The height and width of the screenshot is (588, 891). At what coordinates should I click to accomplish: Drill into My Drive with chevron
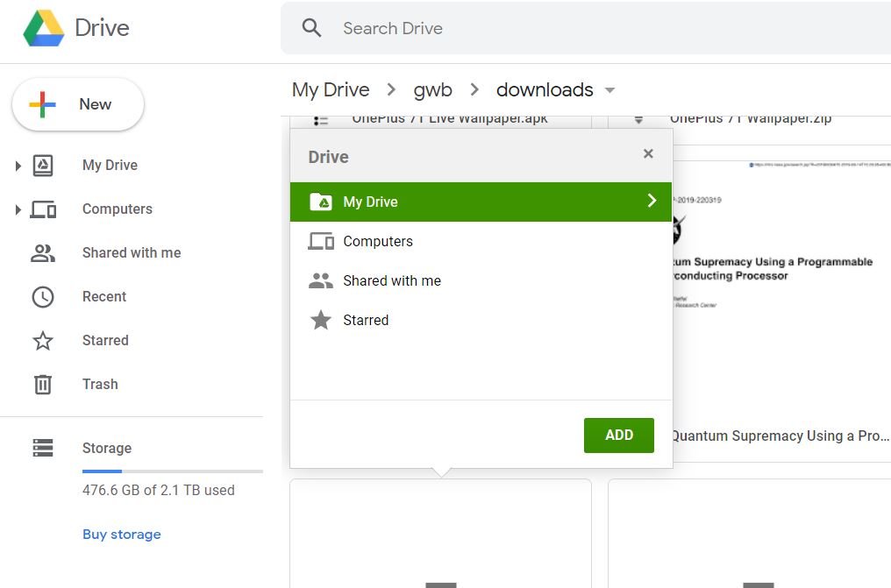tap(652, 201)
